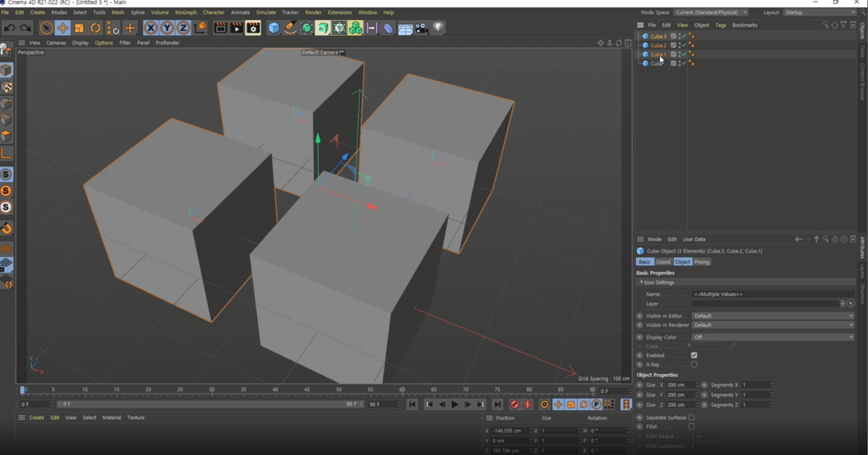Open the Node Space dropdown
Viewport: 868px width, 455px height.
tap(711, 12)
